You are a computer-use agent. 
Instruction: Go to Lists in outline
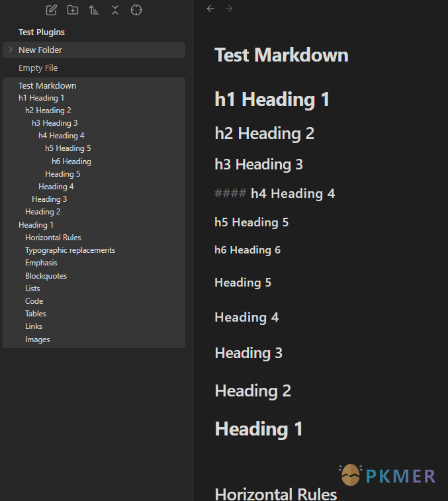(32, 288)
